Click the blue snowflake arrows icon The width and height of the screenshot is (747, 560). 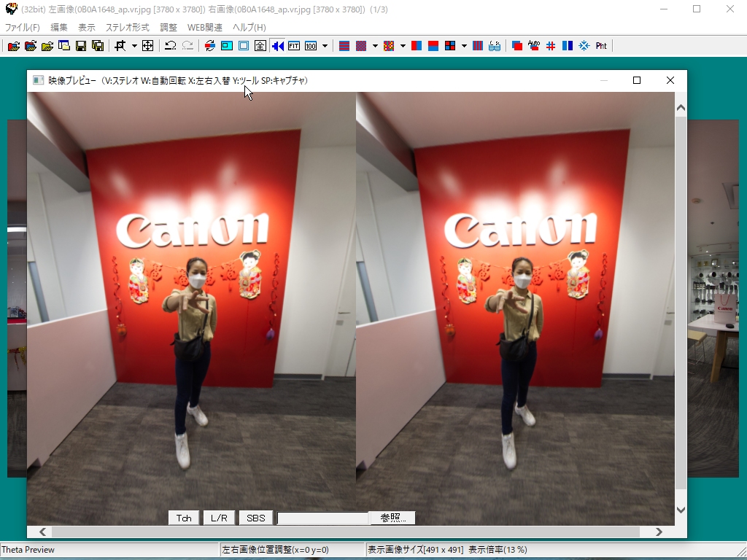point(584,46)
